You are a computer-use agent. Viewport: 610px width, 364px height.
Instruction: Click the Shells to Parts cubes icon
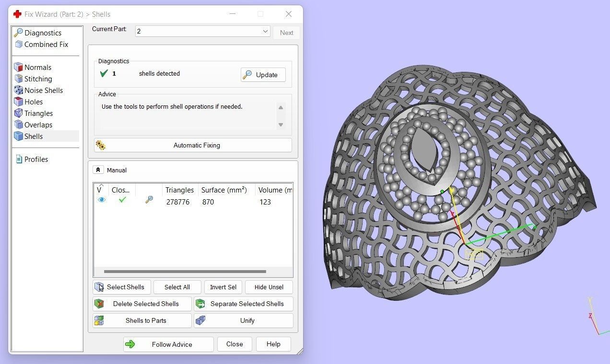tap(99, 320)
